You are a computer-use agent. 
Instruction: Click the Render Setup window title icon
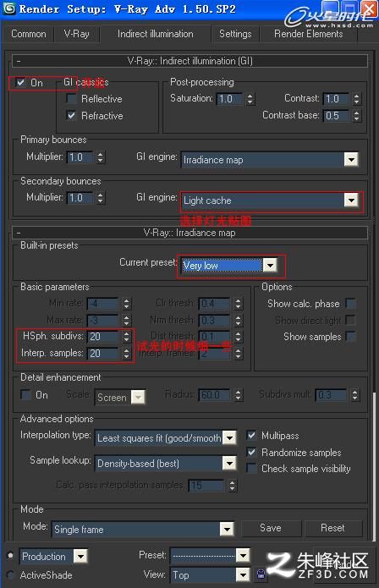click(9, 8)
